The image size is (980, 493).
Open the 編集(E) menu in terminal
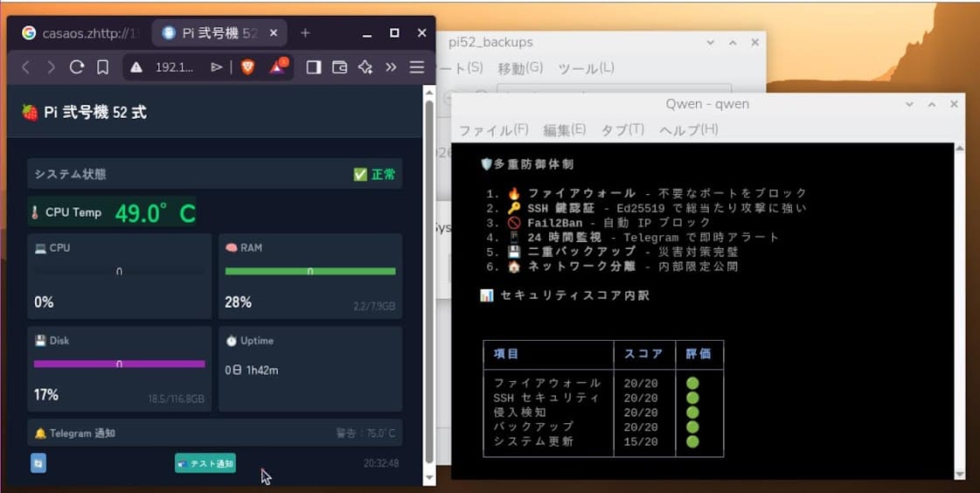coord(564,129)
